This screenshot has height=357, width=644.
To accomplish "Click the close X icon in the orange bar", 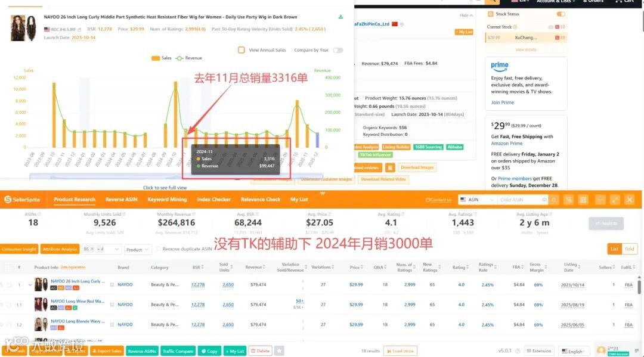I will point(629,200).
